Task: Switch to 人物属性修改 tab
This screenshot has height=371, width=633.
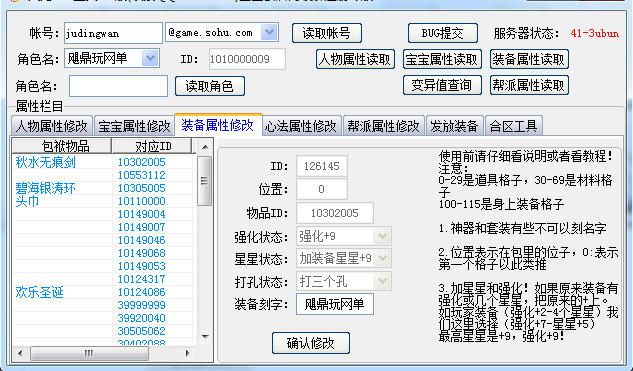Action: 52,126
